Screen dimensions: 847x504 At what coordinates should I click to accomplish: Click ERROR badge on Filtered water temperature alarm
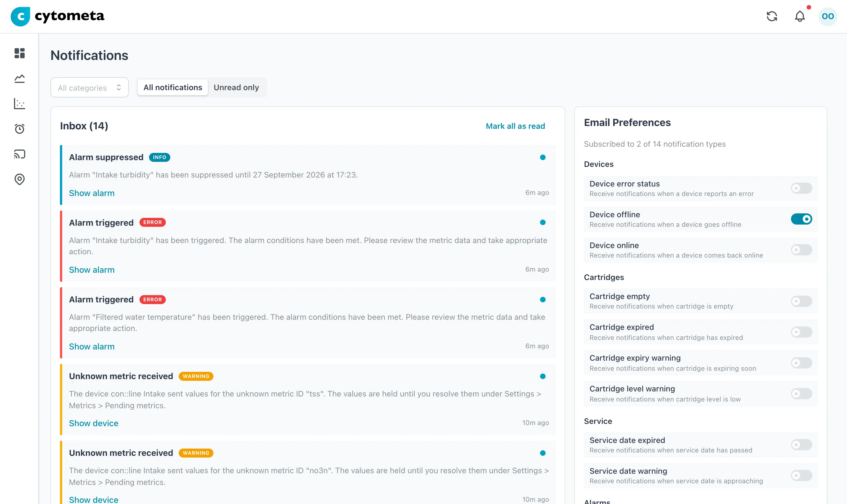(x=152, y=300)
